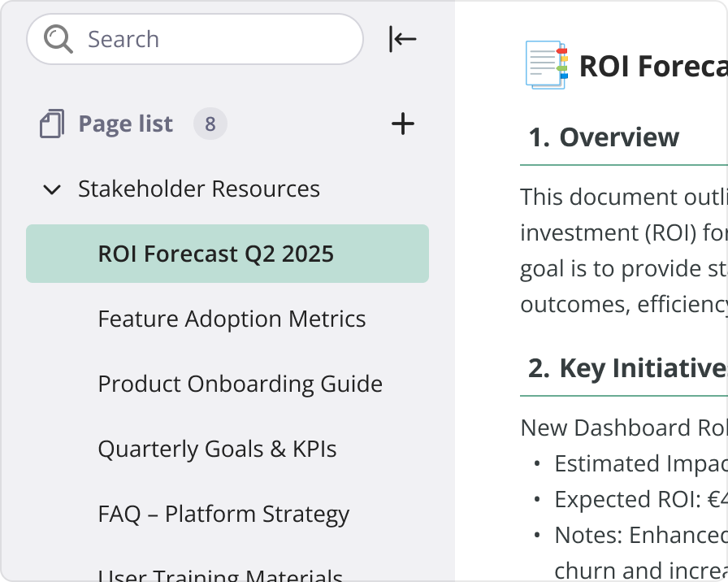This screenshot has height=582, width=728.
Task: Click the notebook icon beside the document title
Action: tap(546, 65)
